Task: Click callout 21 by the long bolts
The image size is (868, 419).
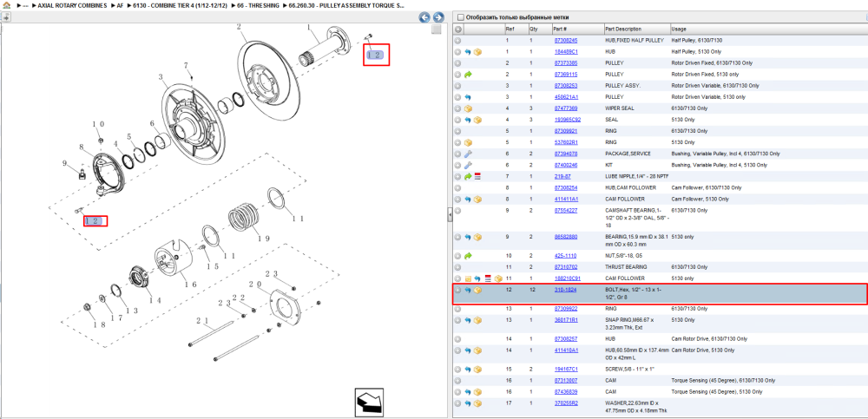Action: point(203,320)
